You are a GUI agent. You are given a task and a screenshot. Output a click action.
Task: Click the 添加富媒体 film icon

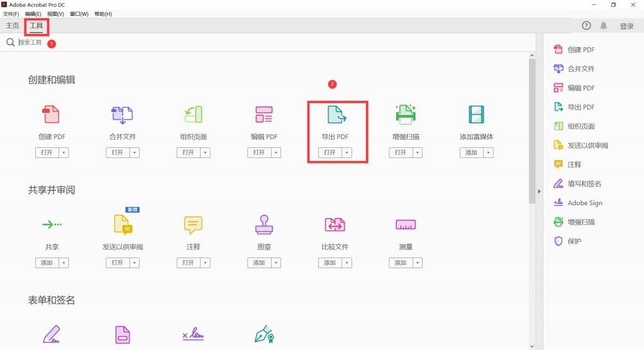point(477,115)
